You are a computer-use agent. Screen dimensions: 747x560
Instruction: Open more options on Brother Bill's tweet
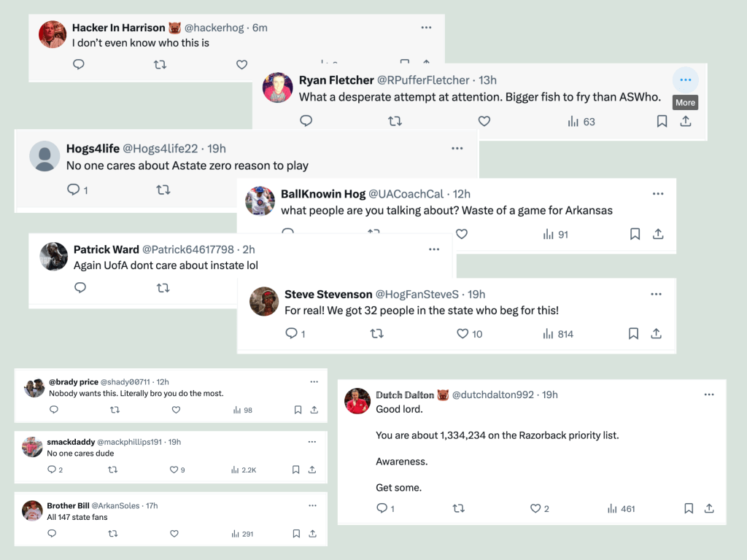coord(313,505)
